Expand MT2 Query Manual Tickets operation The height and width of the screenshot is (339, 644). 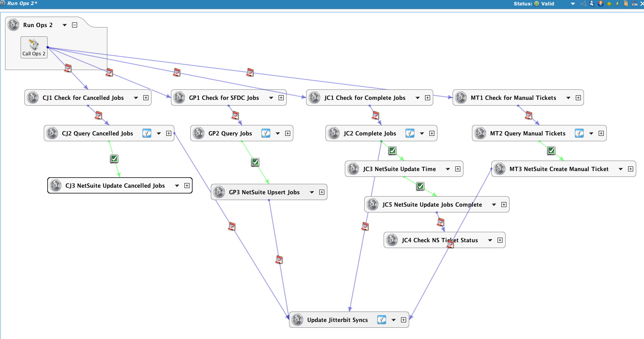[601, 134]
